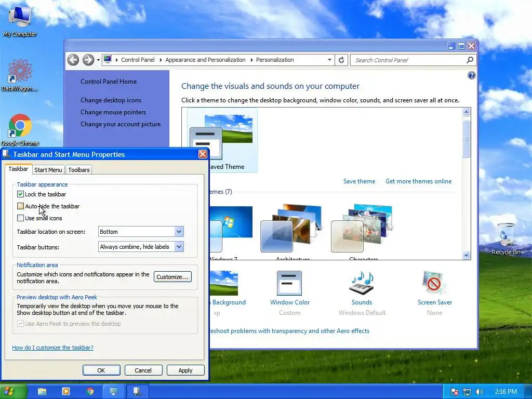Open Control Panel Home link

[109, 82]
